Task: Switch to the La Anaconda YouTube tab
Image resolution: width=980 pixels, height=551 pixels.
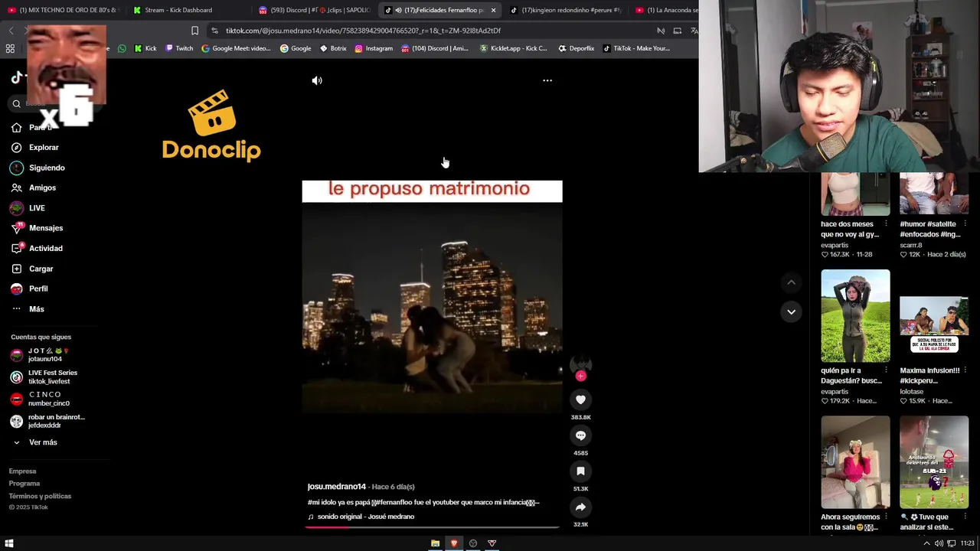Action: click(x=666, y=10)
